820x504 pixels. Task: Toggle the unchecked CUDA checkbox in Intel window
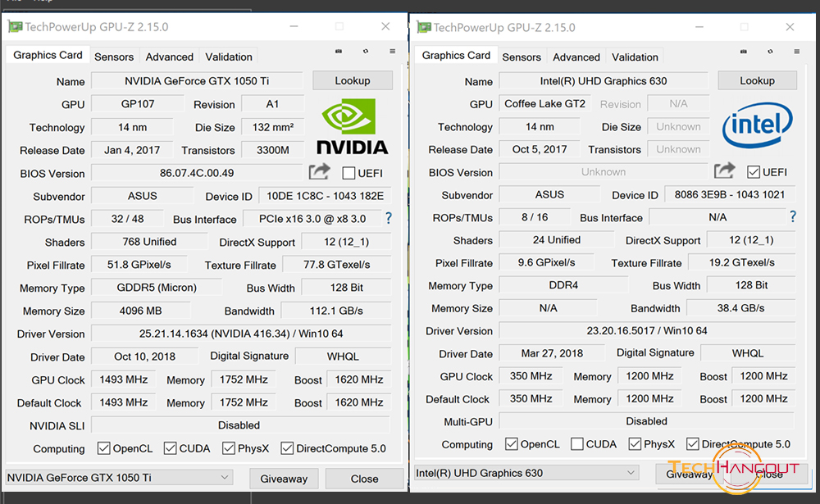click(576, 444)
